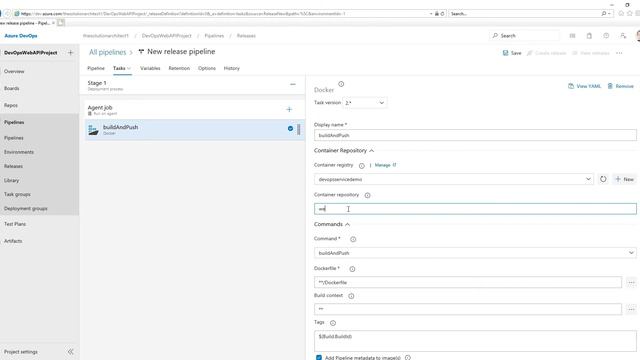This screenshot has height=360, width=640.
Task: Open the browser address bar dropdown
Action: [x=431, y=13]
